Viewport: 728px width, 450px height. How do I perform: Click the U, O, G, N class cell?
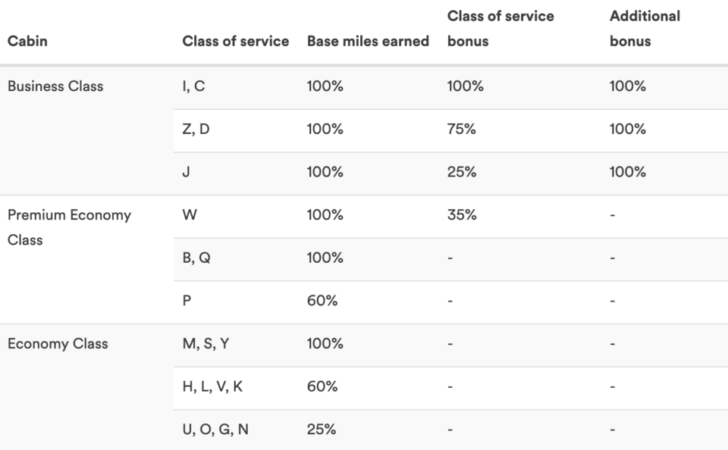(x=215, y=429)
